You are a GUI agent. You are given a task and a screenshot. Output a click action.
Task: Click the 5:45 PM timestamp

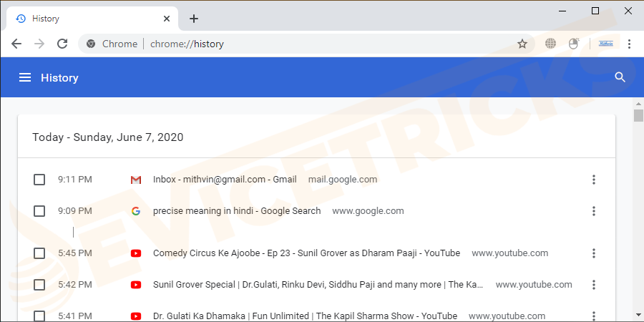pyautogui.click(x=75, y=253)
